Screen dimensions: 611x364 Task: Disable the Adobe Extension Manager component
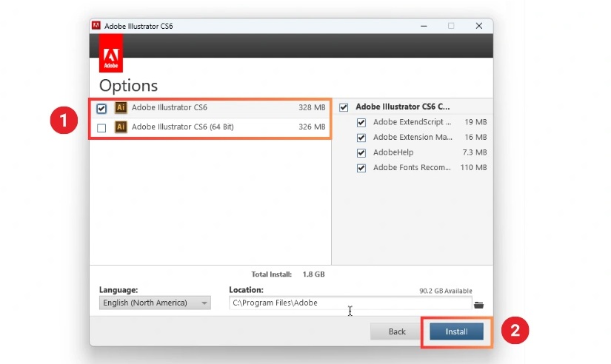pos(361,138)
